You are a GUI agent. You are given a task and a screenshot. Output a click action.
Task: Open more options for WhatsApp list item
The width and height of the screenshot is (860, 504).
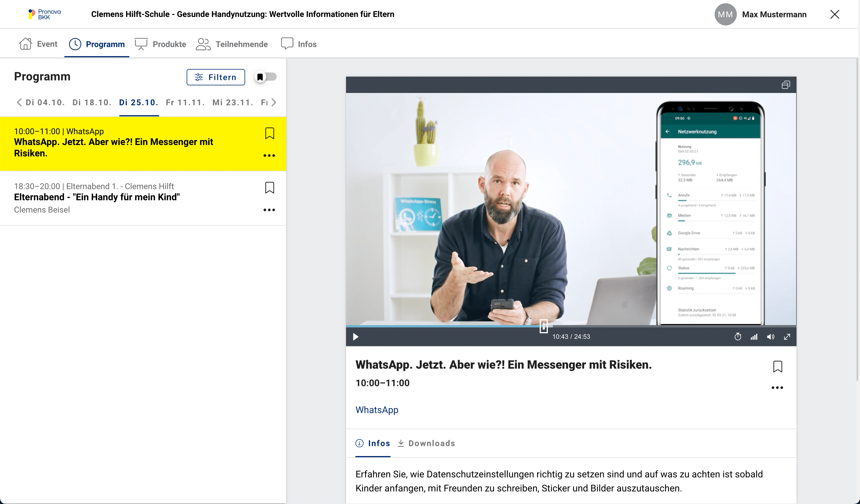pos(269,156)
